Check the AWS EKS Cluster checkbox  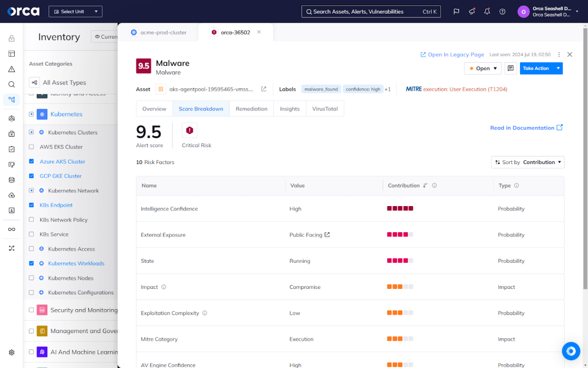32,147
